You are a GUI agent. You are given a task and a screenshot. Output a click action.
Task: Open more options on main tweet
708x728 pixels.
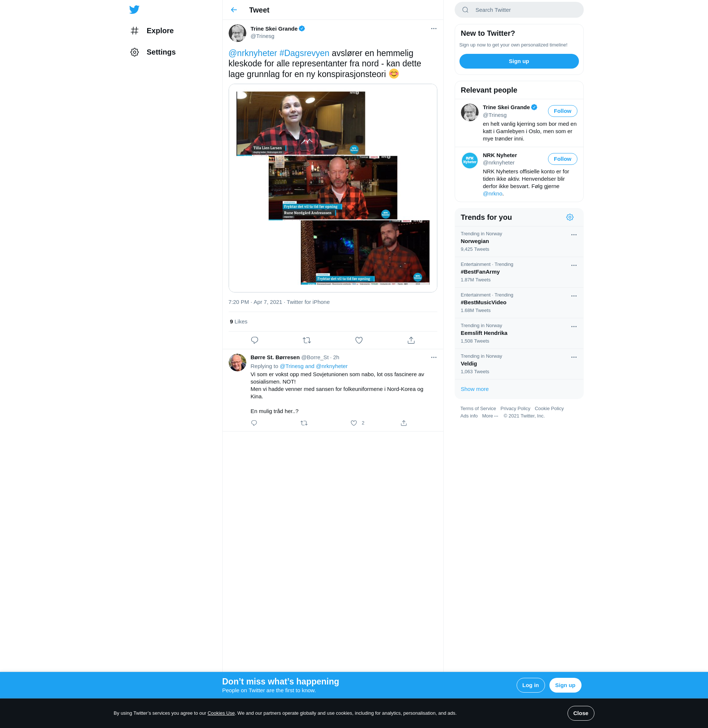[x=434, y=29]
